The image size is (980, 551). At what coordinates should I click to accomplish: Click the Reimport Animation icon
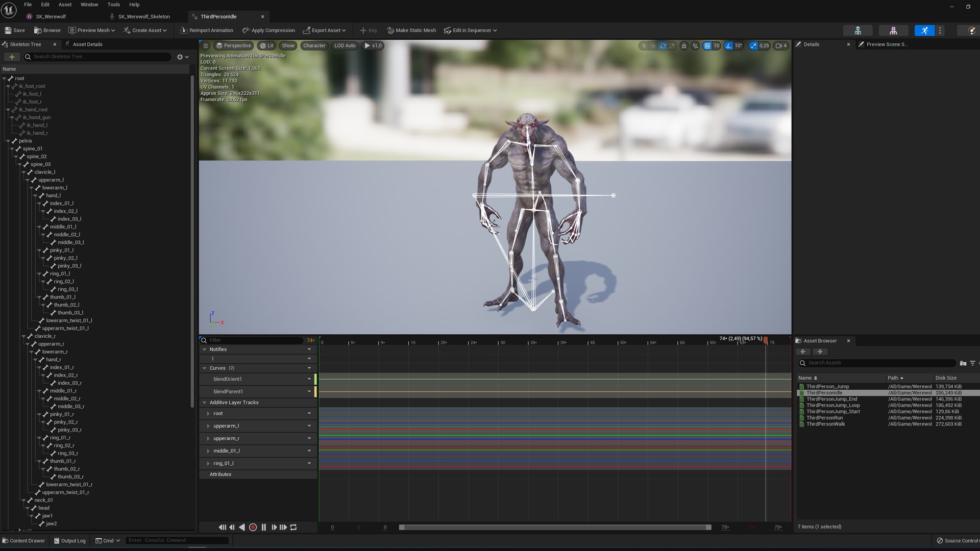click(184, 31)
